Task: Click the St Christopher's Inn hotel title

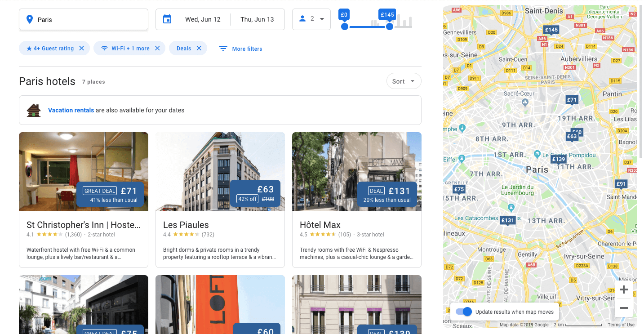Action: [x=84, y=225]
